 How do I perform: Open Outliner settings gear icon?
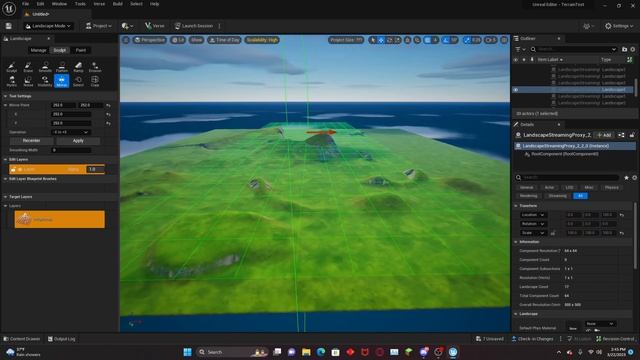click(x=633, y=49)
